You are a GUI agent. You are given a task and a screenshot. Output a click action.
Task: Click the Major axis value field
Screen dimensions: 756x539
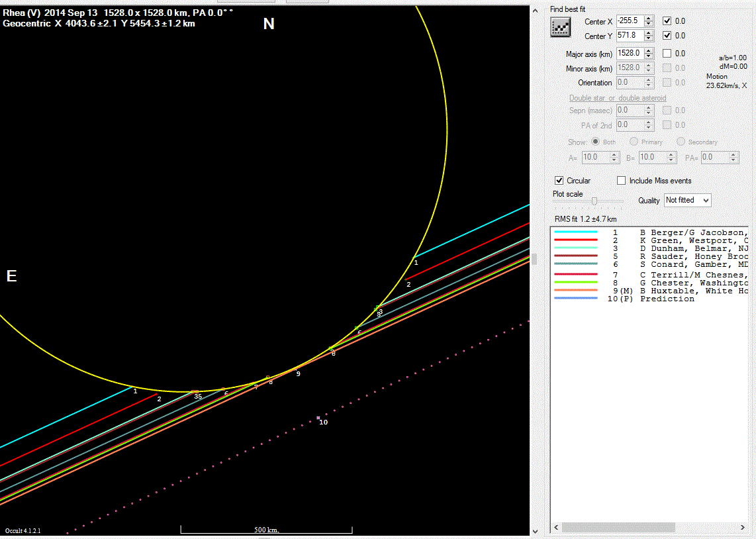(x=630, y=53)
